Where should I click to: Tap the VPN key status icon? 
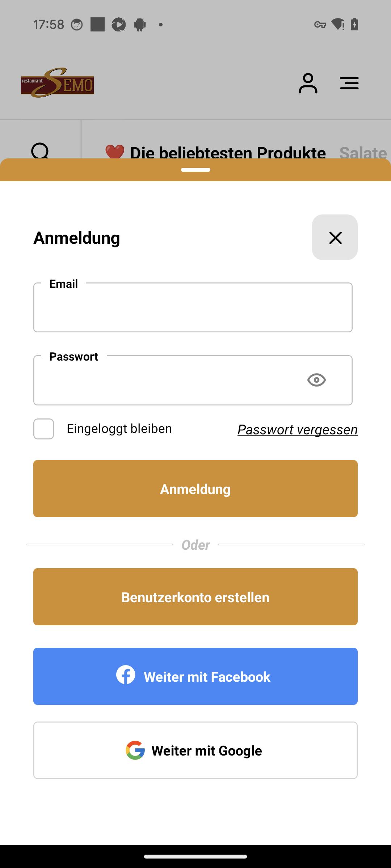(320, 25)
